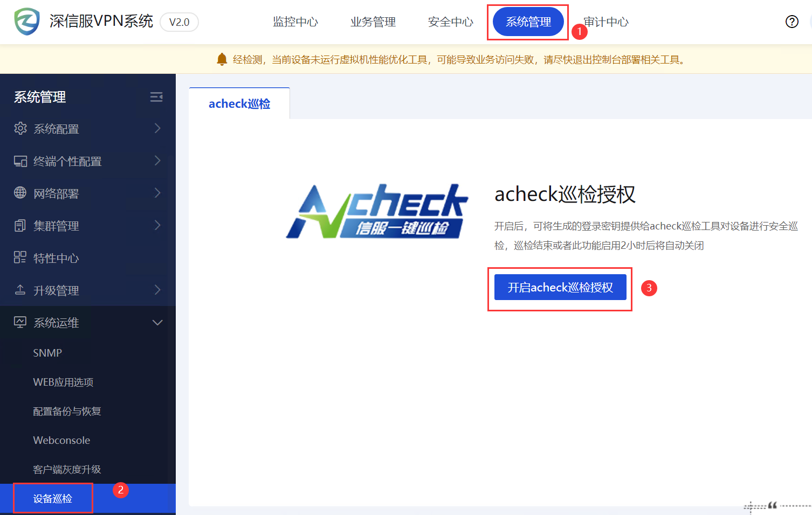Click the Acheck 信服一键巡检 logo image
Screen dimensions: 812x515
point(377,211)
